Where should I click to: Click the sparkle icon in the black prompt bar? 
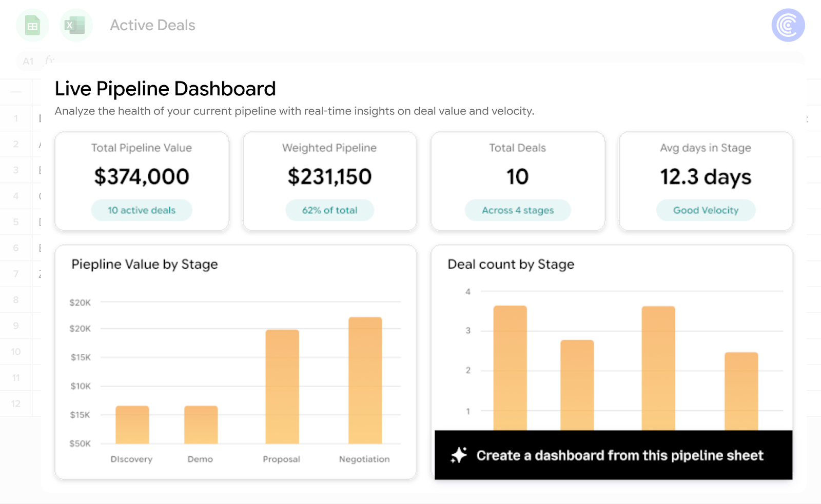click(459, 455)
